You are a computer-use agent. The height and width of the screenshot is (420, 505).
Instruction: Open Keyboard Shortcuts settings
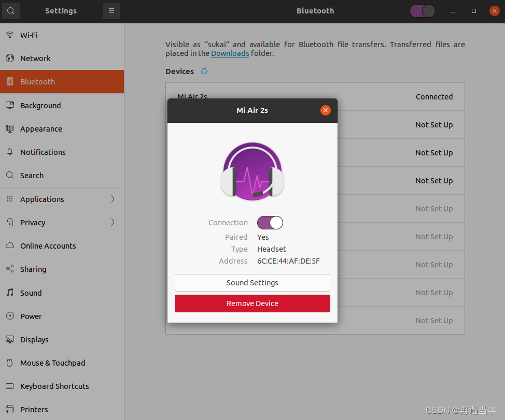(x=62, y=386)
